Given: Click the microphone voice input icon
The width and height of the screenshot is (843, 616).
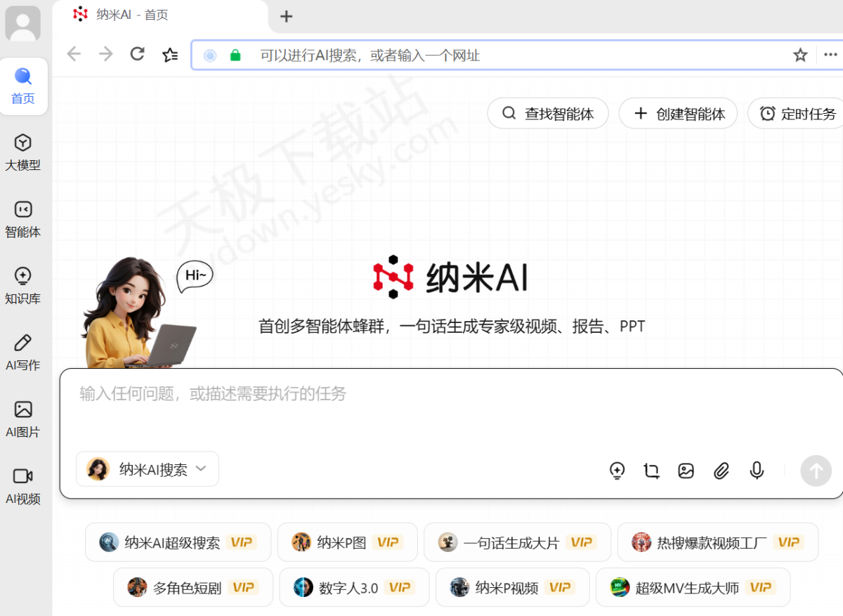Looking at the screenshot, I should pos(757,471).
